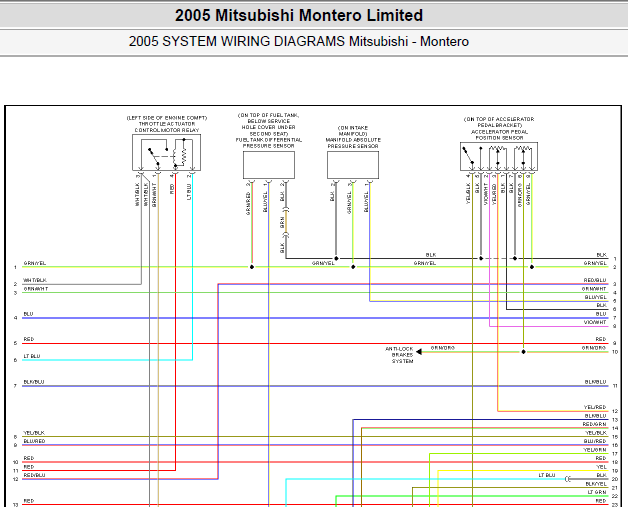The height and width of the screenshot is (507, 628).
Task: Click 'YEL/BLK' label at left pin 8
Action: point(34,433)
